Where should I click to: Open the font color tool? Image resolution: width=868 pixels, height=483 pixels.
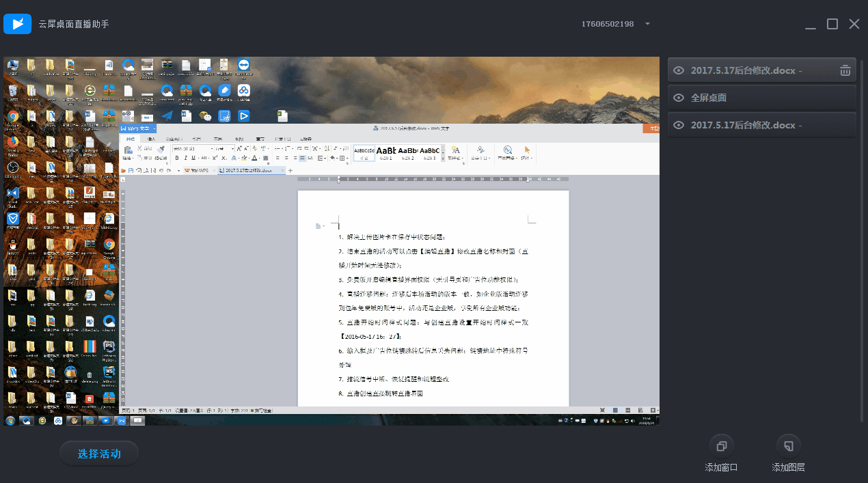(254, 158)
